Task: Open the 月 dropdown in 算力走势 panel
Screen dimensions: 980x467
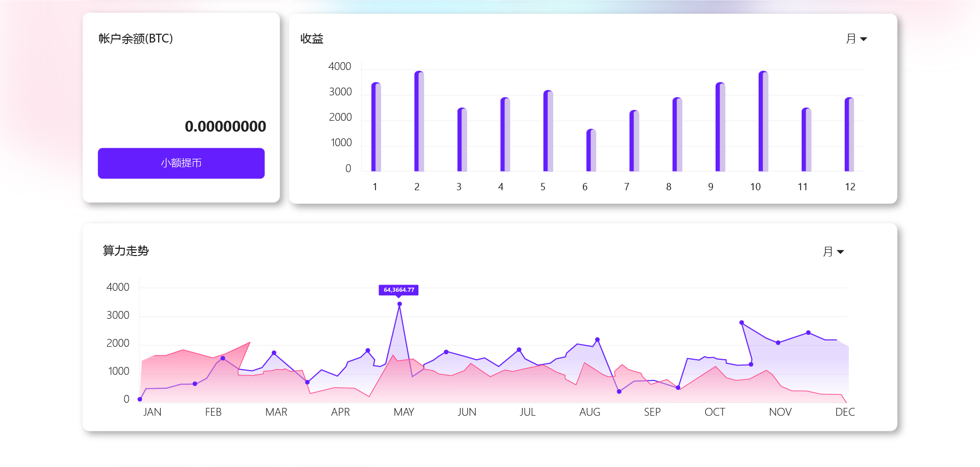Action: pos(833,252)
